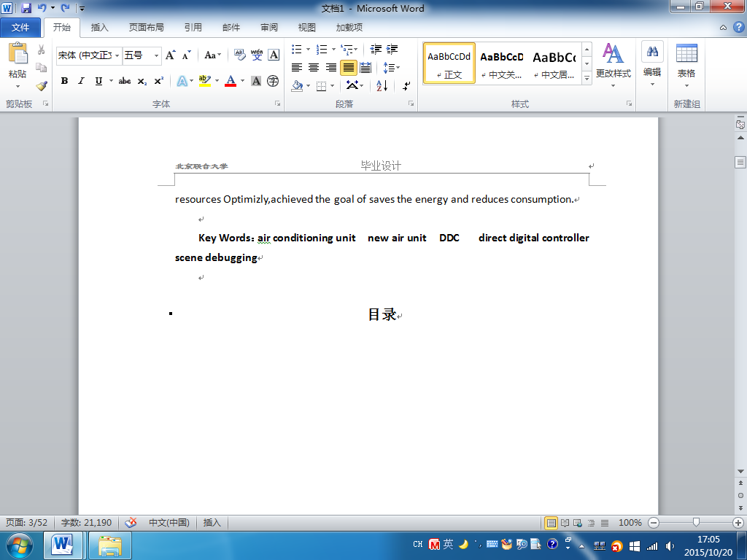Increase paragraph indent
This screenshot has width=747, height=560.
(392, 49)
